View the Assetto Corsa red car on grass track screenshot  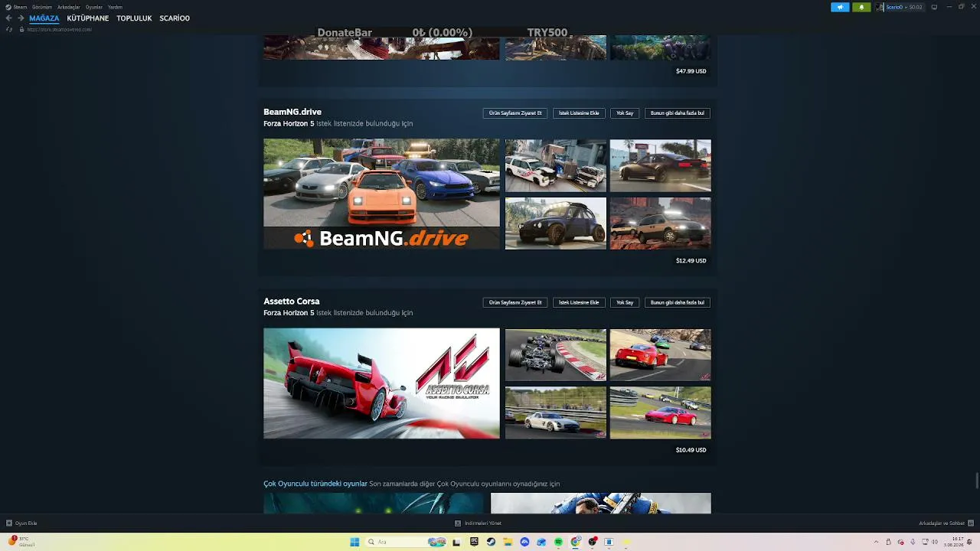pyautogui.click(x=661, y=412)
